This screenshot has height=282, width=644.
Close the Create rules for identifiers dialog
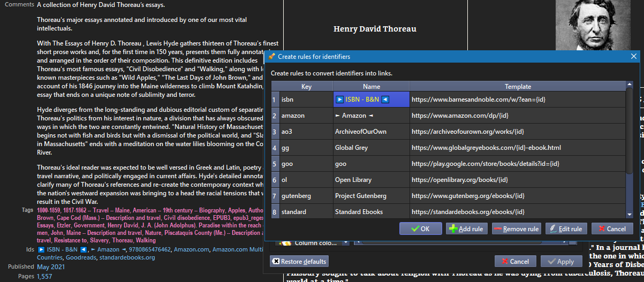click(x=634, y=56)
